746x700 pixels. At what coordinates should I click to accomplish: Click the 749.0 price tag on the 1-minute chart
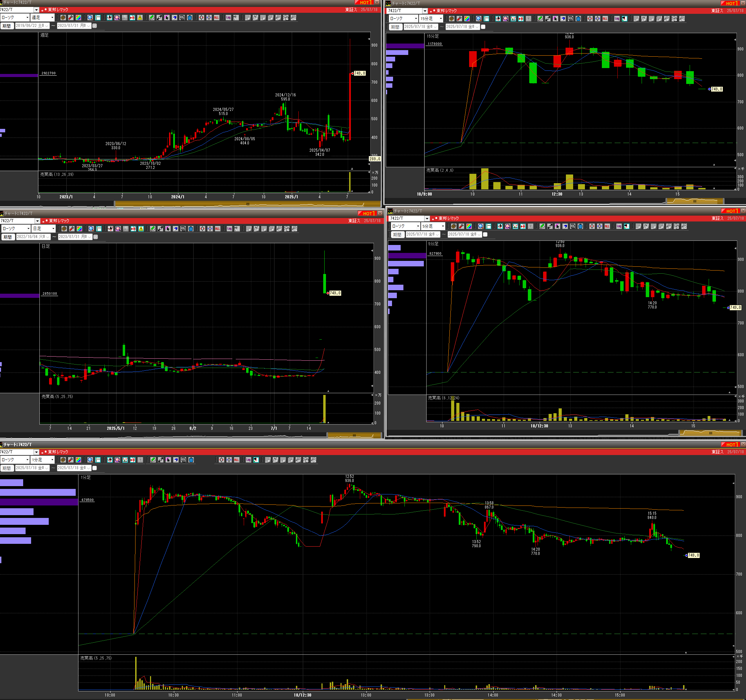[x=693, y=555]
